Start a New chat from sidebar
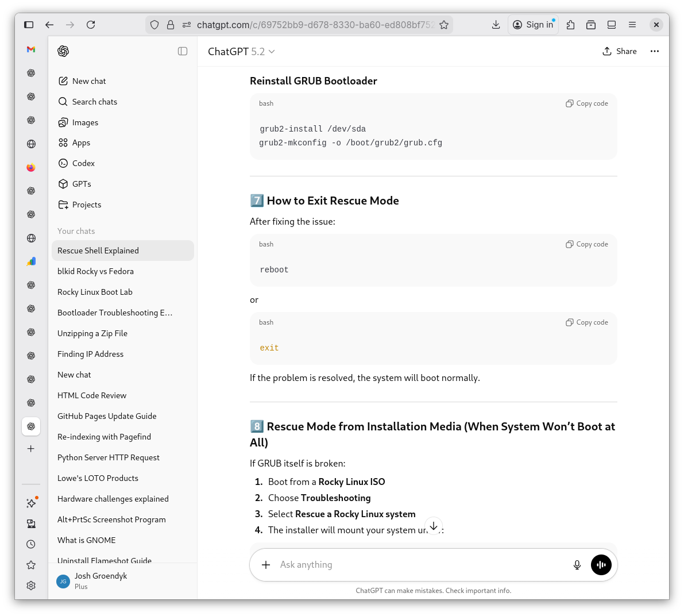The image size is (684, 616). (x=89, y=81)
